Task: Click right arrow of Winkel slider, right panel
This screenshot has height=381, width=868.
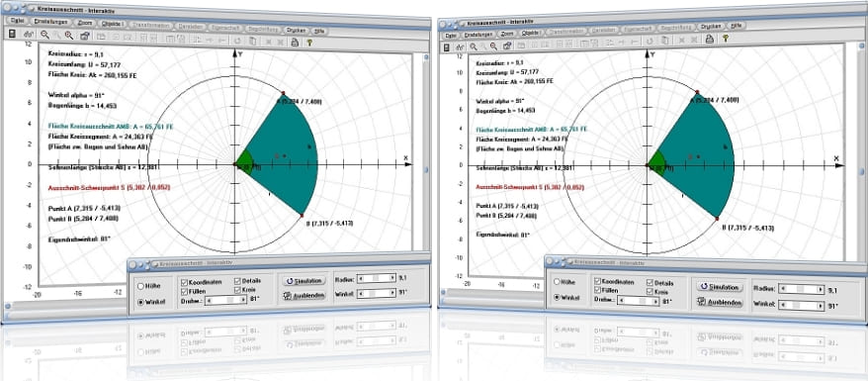Action: click(x=821, y=305)
